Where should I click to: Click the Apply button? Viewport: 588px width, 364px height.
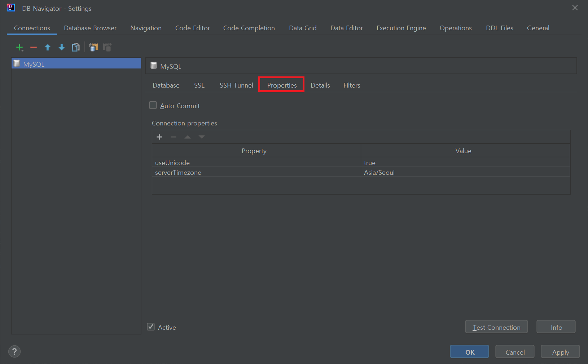pos(560,352)
